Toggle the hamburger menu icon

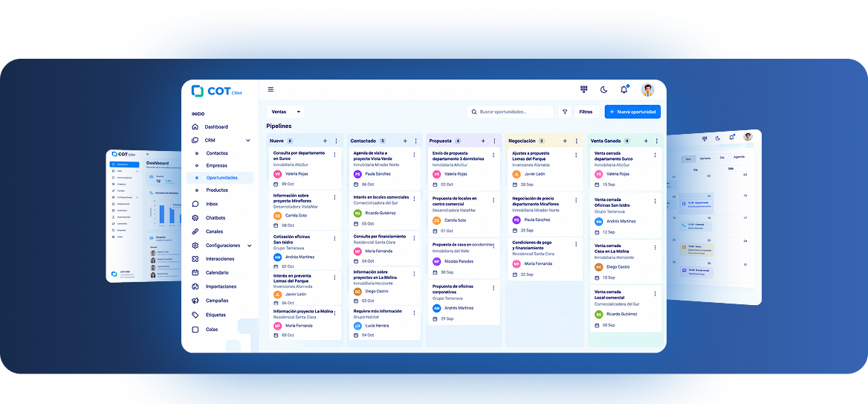(x=271, y=89)
